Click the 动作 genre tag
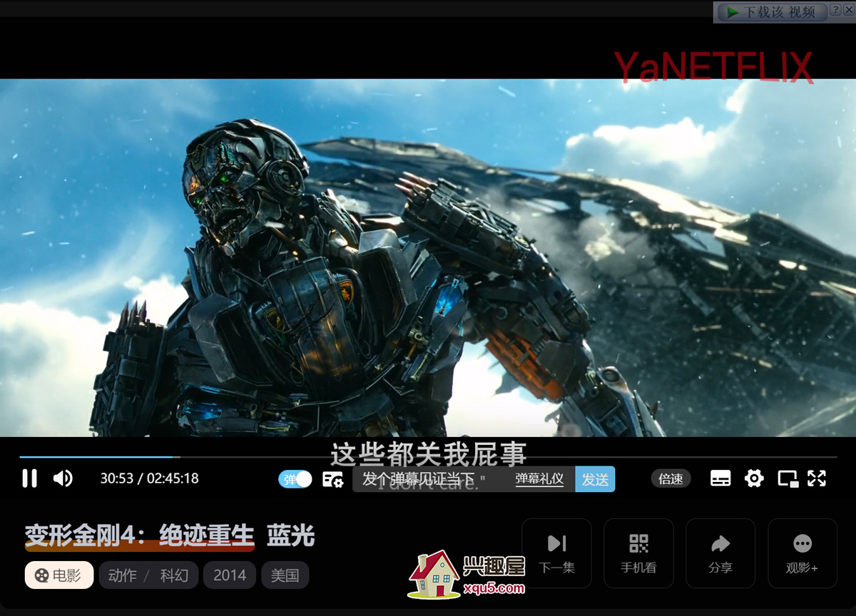This screenshot has height=616, width=856. (122, 575)
